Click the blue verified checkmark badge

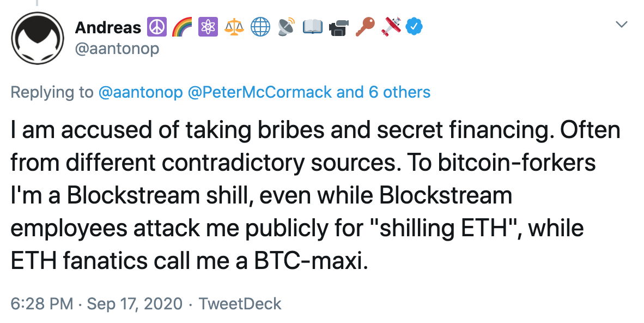414,27
